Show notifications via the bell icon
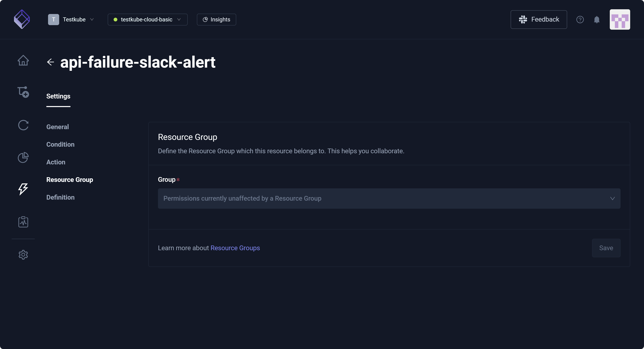 pyautogui.click(x=597, y=20)
